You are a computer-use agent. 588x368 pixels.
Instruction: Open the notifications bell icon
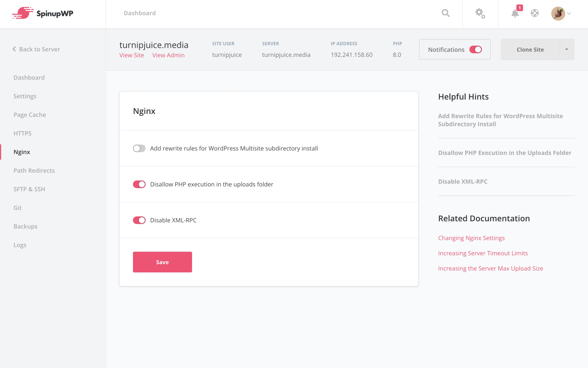[515, 13]
